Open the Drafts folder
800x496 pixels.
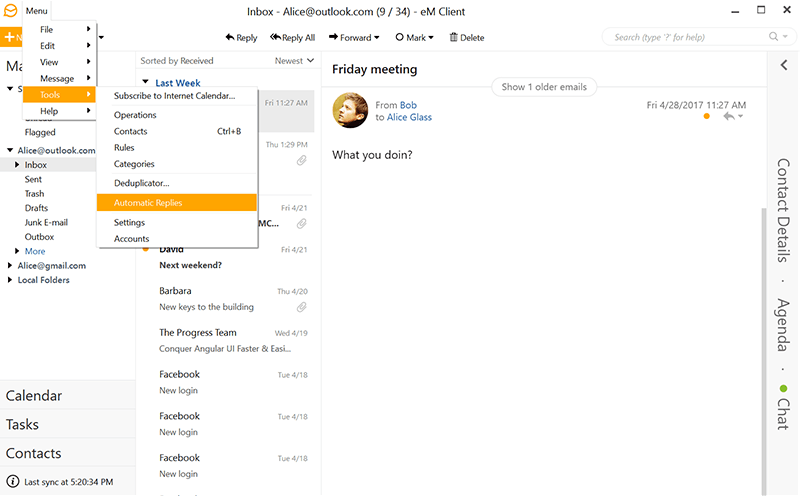pyautogui.click(x=36, y=208)
